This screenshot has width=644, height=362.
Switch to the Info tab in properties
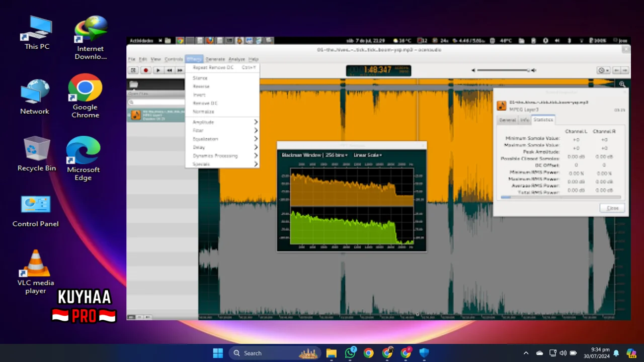coord(524,120)
